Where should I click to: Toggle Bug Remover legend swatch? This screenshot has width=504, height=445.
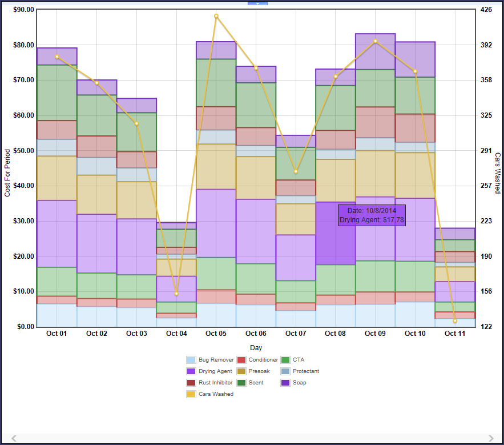click(191, 360)
